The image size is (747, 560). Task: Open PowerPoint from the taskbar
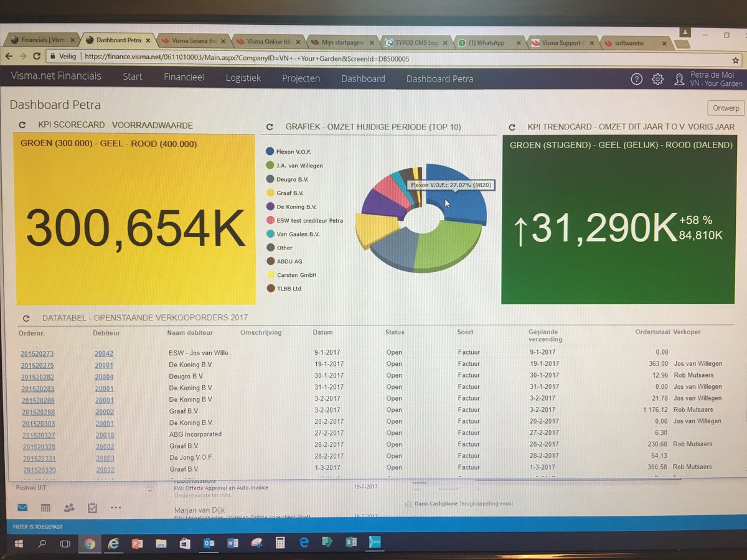tap(138, 544)
